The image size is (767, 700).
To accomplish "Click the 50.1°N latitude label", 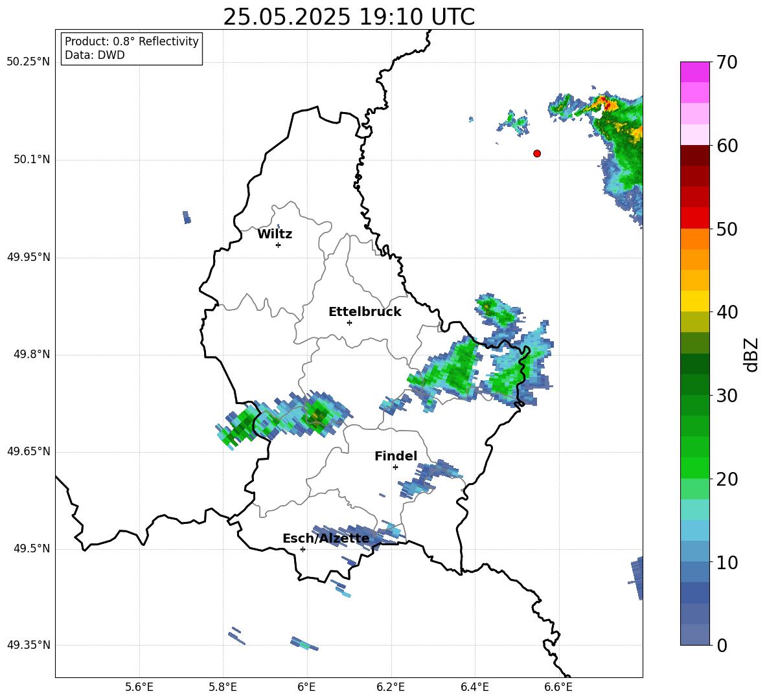I will tap(32, 159).
